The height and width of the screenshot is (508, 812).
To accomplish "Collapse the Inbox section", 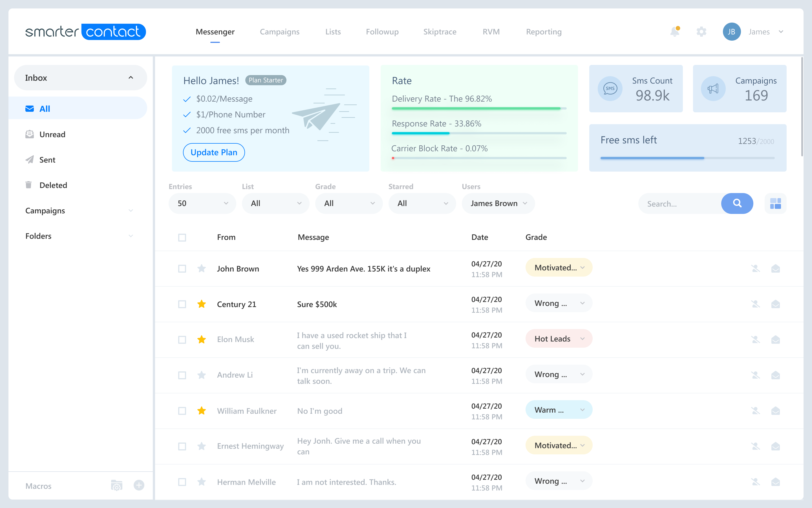I will [81, 78].
